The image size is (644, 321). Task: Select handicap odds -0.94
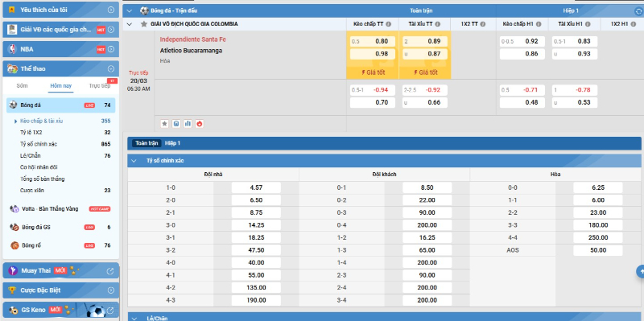373,90
